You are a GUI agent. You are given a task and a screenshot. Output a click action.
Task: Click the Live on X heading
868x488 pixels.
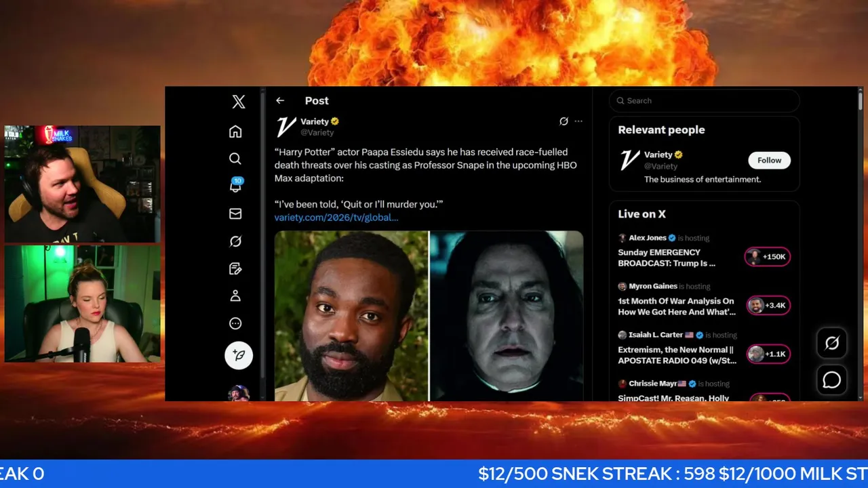click(x=642, y=214)
